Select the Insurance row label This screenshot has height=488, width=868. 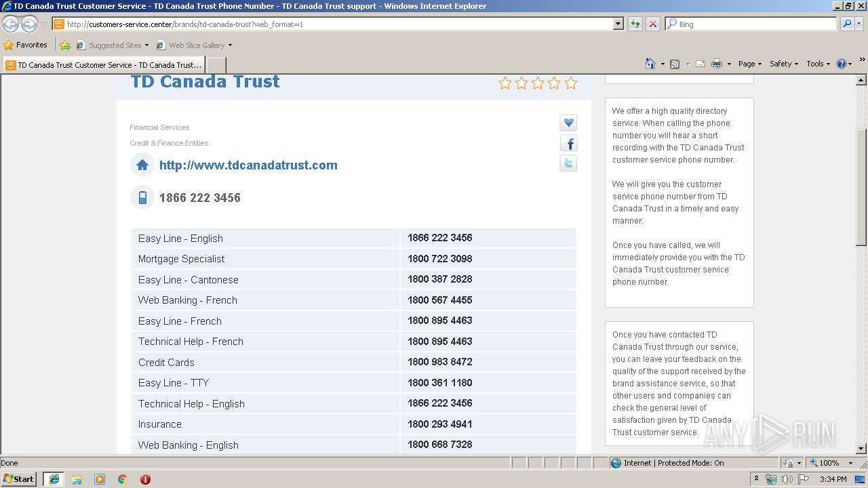[160, 424]
